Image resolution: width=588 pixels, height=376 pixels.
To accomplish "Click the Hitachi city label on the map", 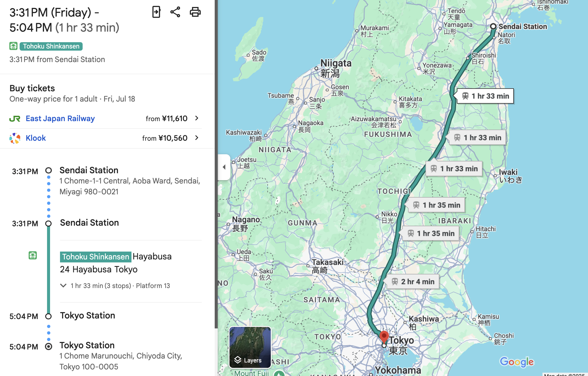I will point(485,232).
